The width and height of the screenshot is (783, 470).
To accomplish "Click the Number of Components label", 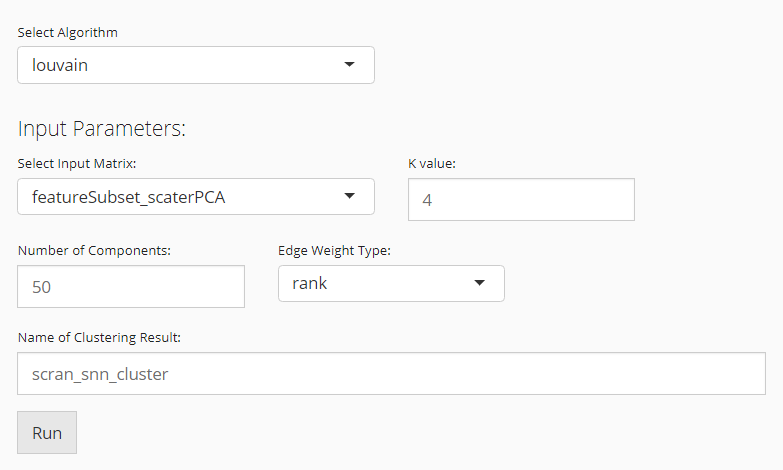I will 95,250.
